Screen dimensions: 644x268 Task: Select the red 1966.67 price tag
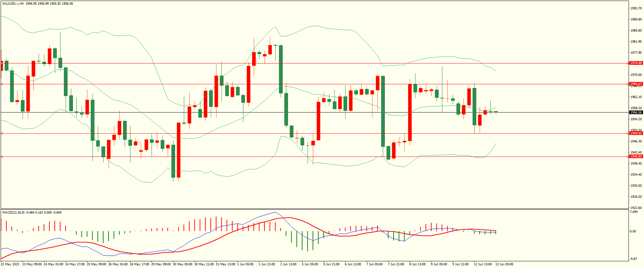636,84
